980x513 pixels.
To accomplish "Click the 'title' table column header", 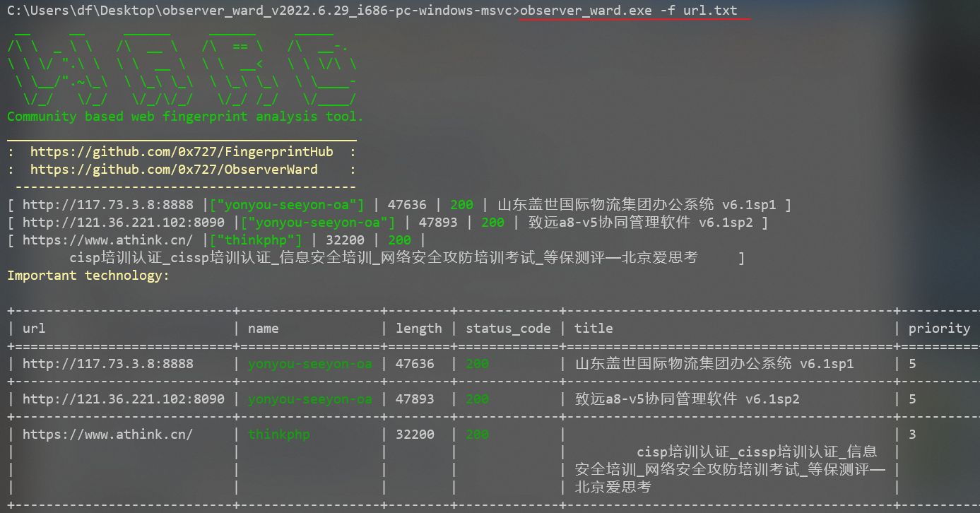I will pyautogui.click(x=594, y=329).
